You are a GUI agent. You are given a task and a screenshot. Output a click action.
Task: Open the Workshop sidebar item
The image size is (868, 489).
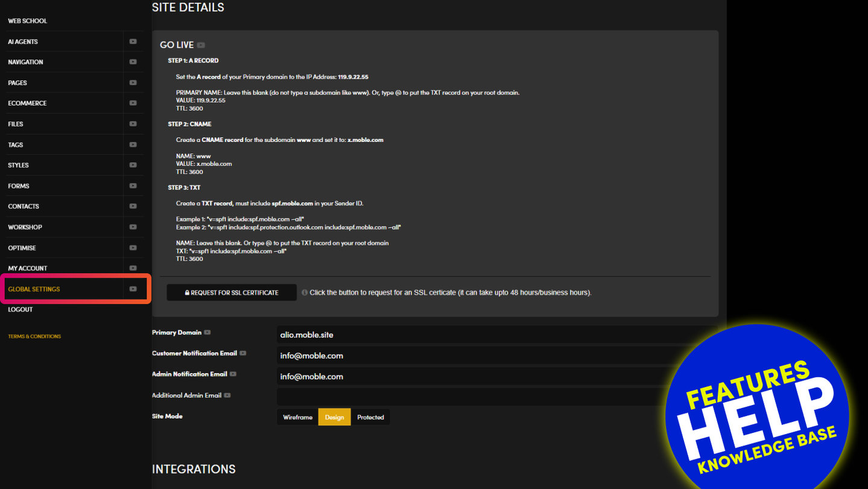[x=25, y=227]
